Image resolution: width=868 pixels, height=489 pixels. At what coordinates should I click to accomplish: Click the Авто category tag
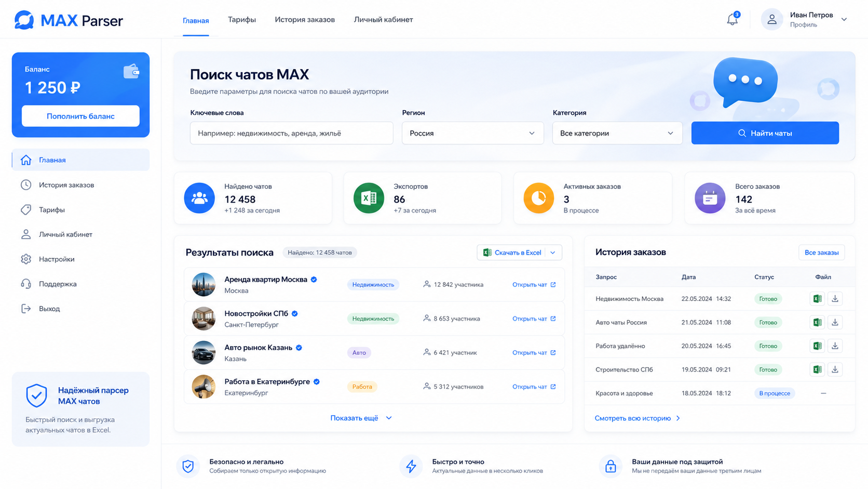coord(359,353)
